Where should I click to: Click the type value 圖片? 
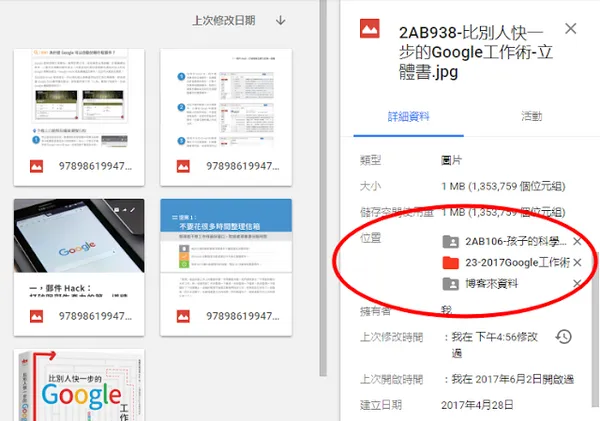tap(452, 160)
